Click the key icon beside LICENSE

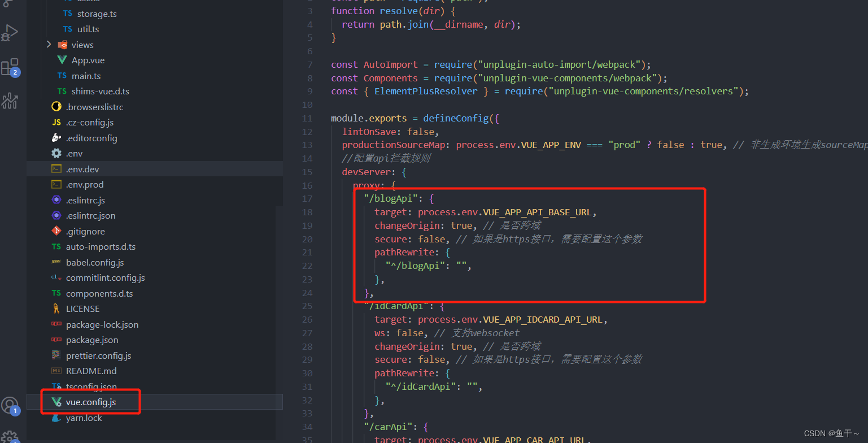pos(56,309)
